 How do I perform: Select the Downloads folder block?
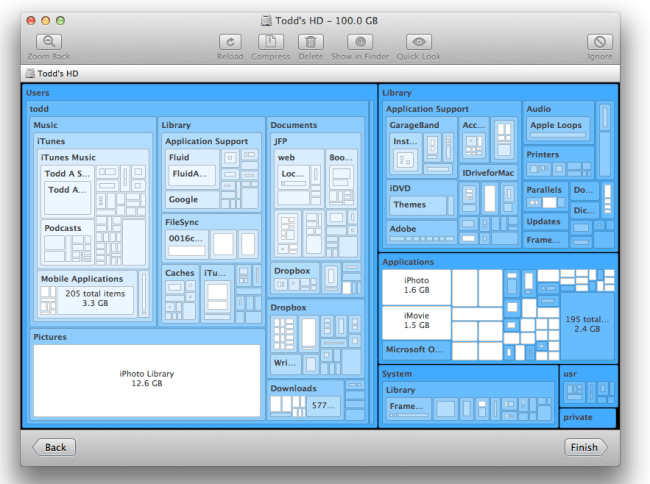click(x=293, y=388)
